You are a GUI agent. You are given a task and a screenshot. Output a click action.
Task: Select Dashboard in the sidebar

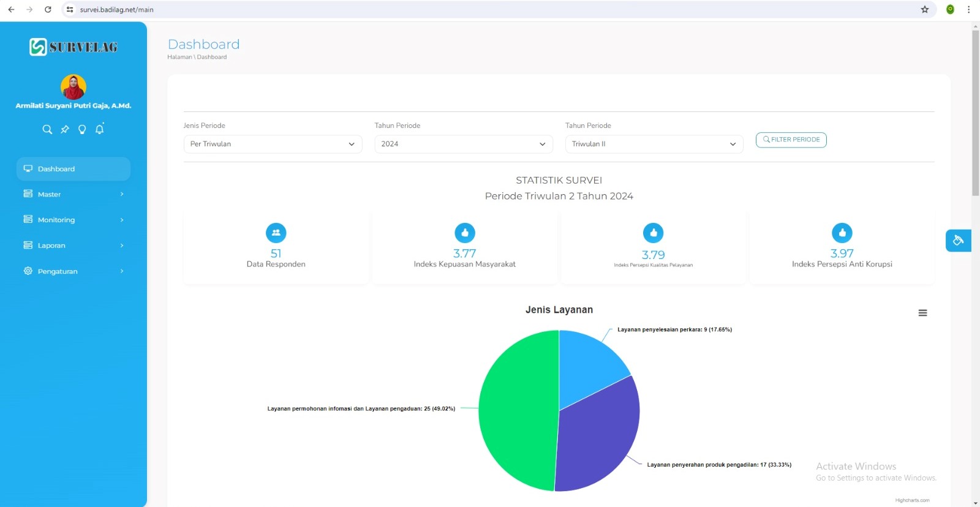73,169
